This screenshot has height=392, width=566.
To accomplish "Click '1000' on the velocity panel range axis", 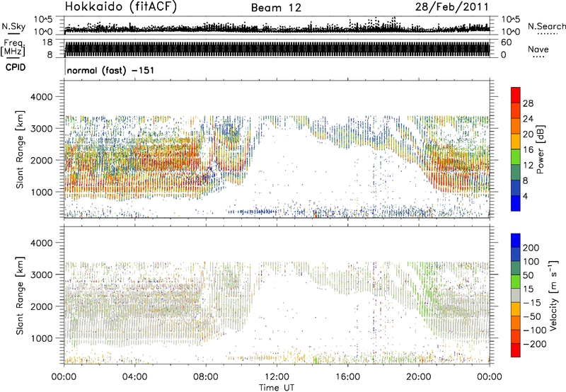I will [42, 338].
